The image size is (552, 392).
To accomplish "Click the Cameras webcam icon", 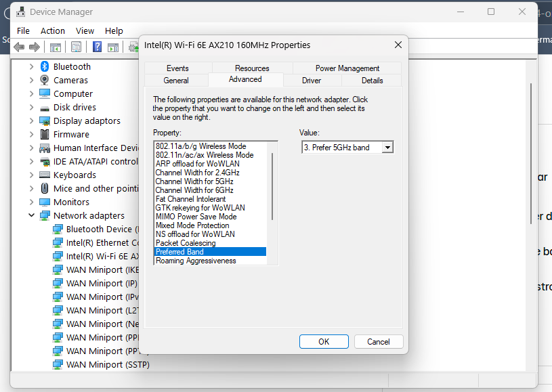I will (44, 80).
